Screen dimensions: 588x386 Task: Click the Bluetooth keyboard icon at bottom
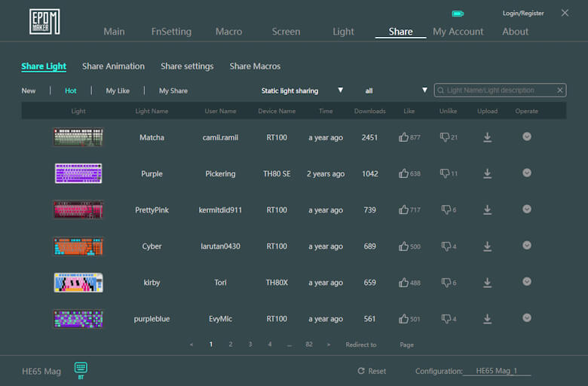click(x=81, y=368)
